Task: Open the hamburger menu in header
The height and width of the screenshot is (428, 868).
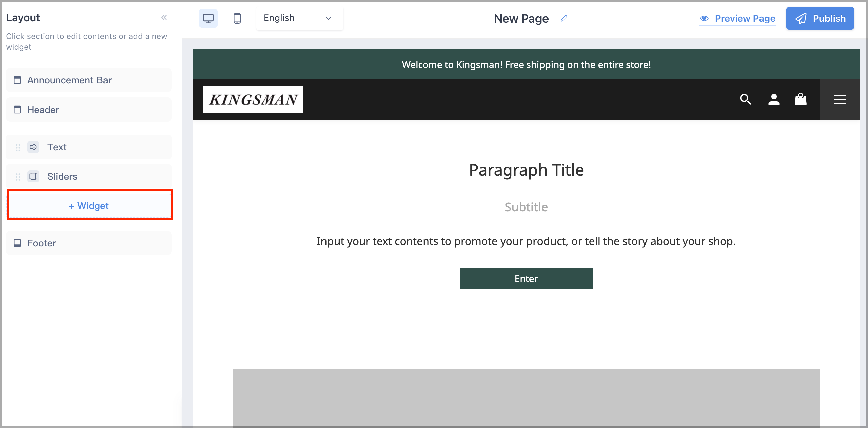Action: coord(840,99)
